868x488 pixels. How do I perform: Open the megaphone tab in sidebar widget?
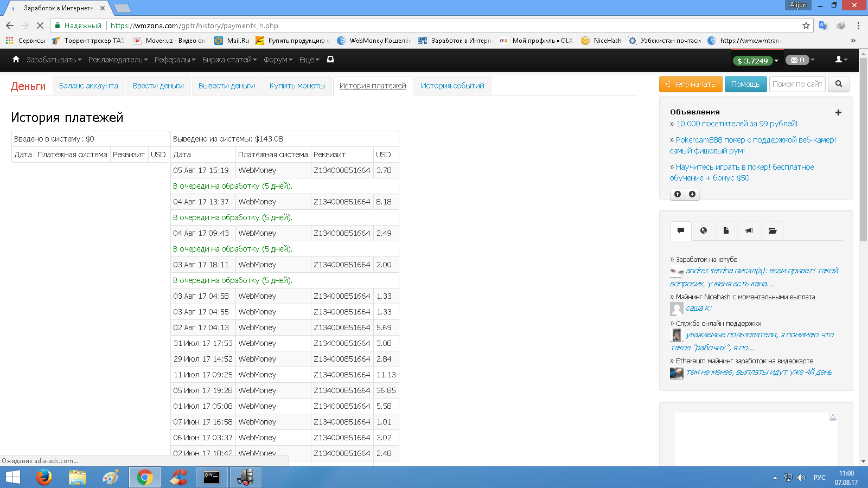[x=749, y=230]
